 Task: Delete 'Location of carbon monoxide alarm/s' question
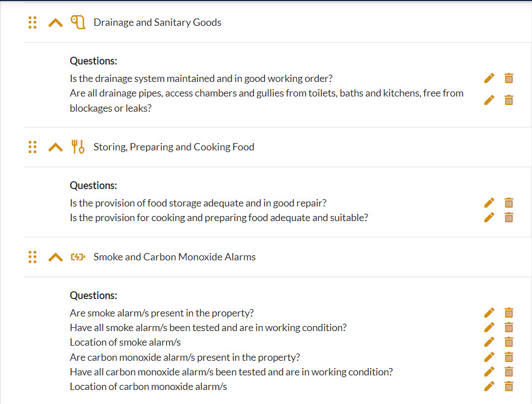pyautogui.click(x=508, y=387)
